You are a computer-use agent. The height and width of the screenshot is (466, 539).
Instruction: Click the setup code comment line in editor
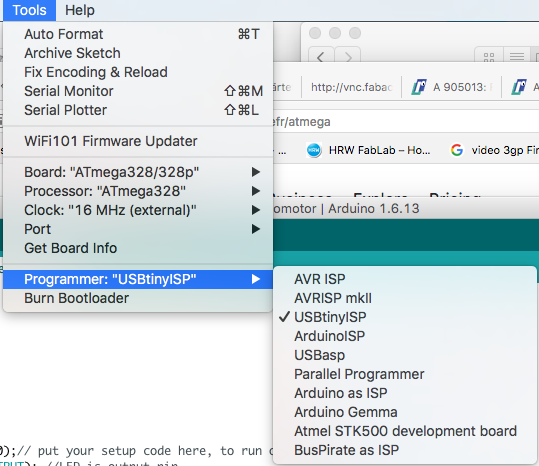pos(144,451)
